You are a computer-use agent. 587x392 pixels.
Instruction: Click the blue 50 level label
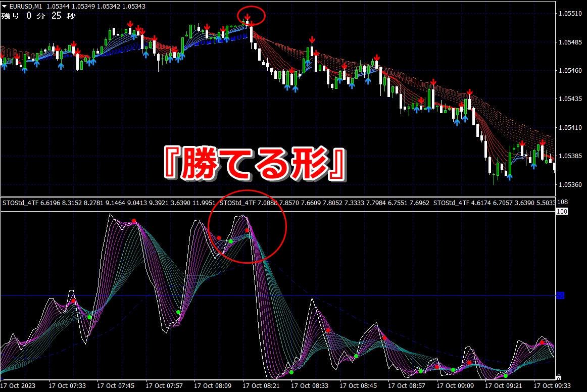click(x=560, y=296)
